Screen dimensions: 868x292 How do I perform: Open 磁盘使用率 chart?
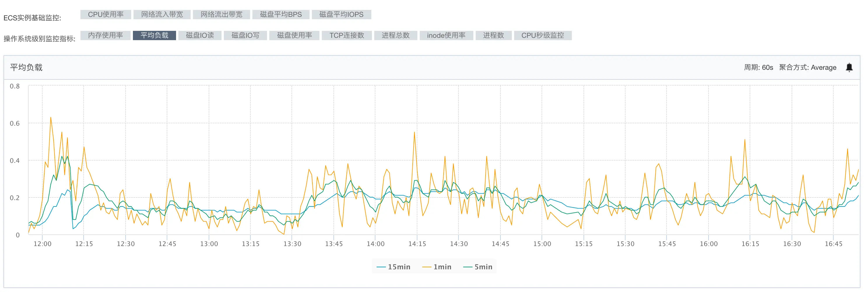click(294, 35)
